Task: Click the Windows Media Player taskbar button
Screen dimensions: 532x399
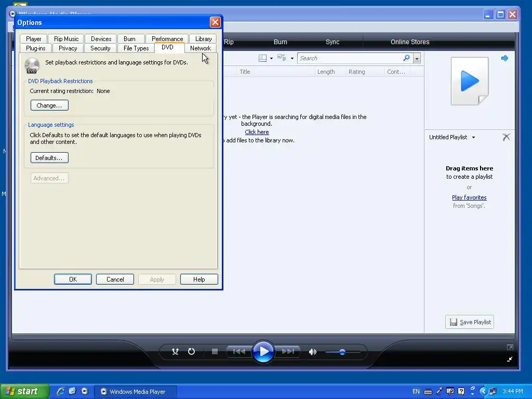Action: [x=136, y=392]
